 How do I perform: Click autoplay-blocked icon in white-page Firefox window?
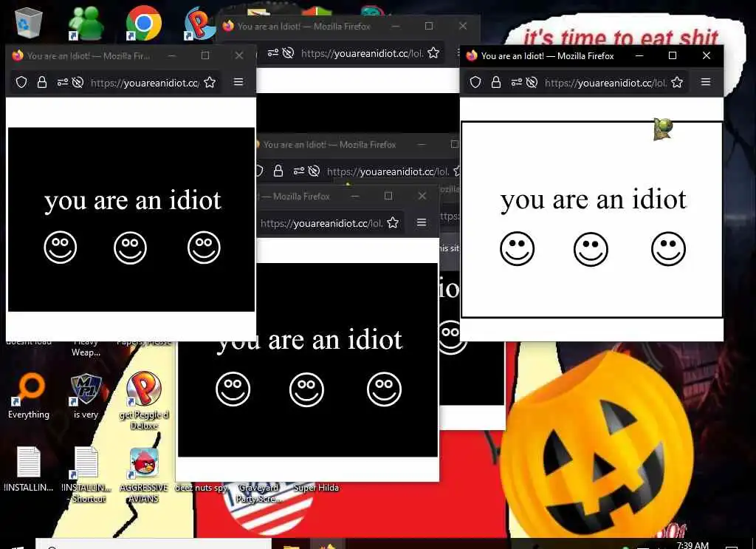[x=532, y=83]
